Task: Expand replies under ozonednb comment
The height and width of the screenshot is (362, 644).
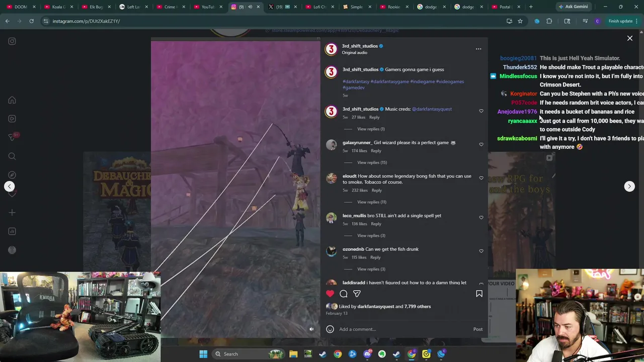Action: coord(371,269)
